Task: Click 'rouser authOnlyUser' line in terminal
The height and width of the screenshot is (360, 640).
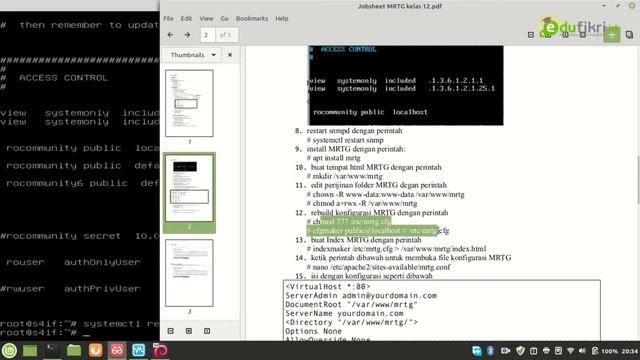Action: (x=73, y=262)
